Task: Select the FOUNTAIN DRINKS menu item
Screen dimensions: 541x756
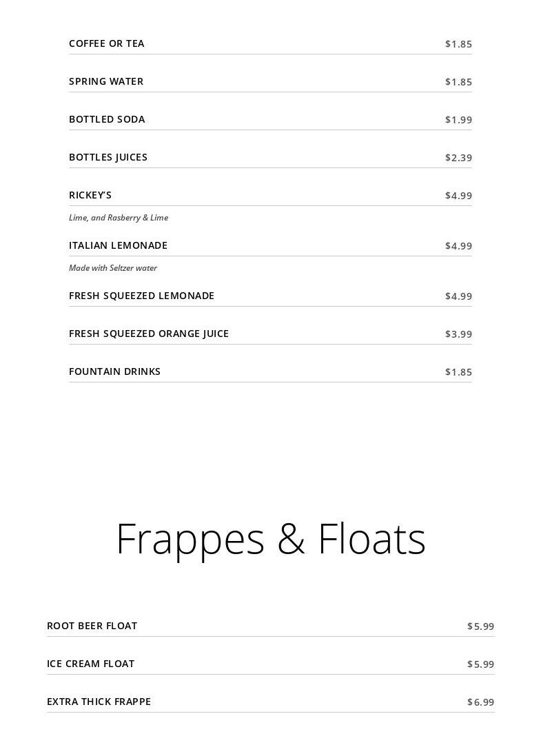Action: point(114,371)
